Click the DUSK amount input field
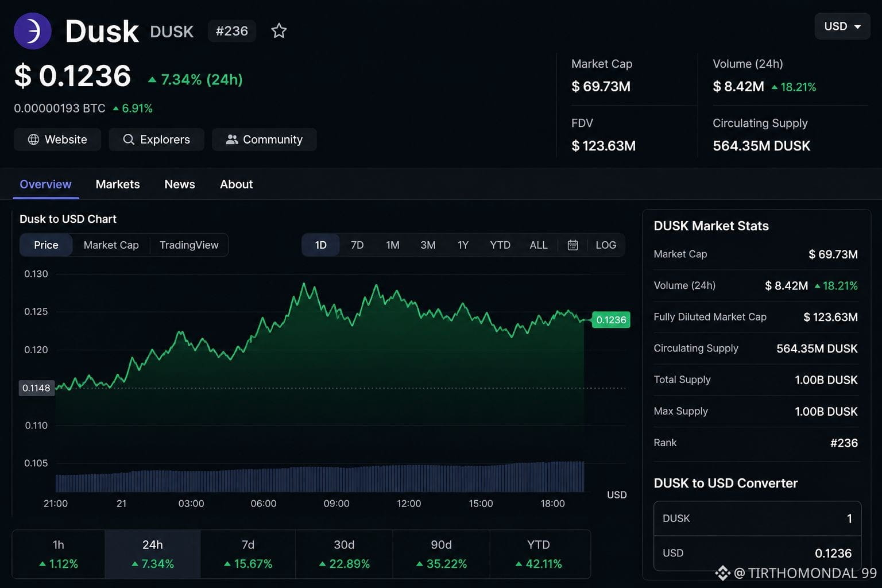882x588 pixels. pyautogui.click(x=757, y=519)
